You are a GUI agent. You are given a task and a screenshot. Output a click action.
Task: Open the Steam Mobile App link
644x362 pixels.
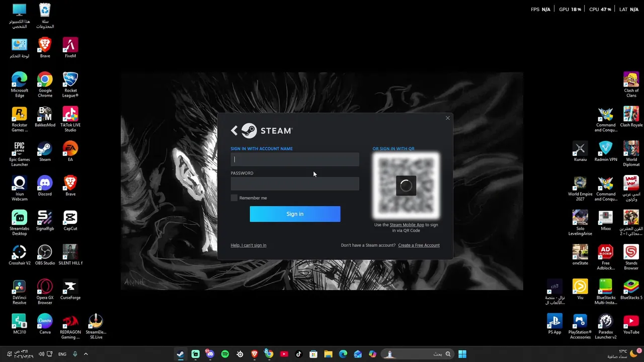(407, 225)
